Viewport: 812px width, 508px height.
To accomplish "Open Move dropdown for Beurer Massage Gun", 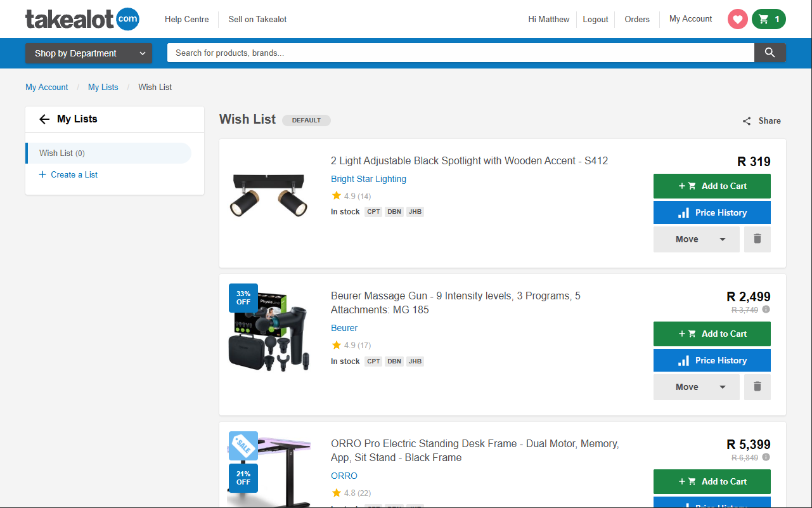I will [x=697, y=387].
